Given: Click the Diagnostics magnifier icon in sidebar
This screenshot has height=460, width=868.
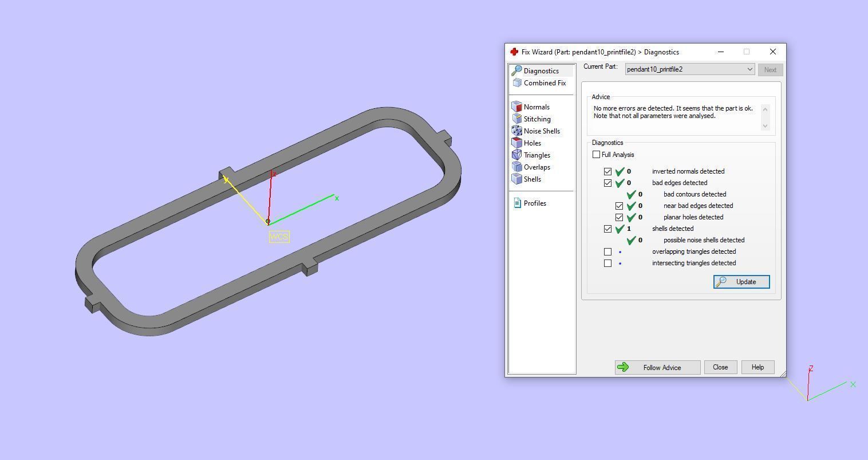Looking at the screenshot, I should tap(516, 70).
